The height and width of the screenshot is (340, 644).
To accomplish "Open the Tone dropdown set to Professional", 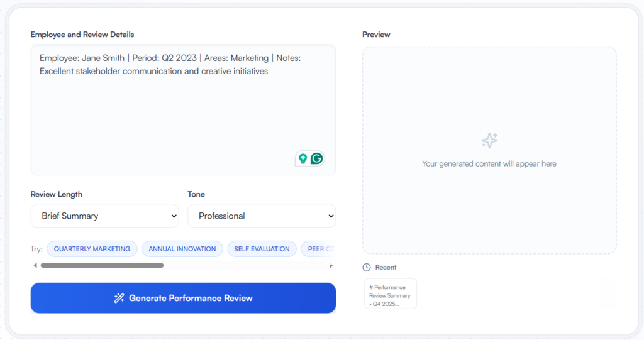I will (262, 216).
